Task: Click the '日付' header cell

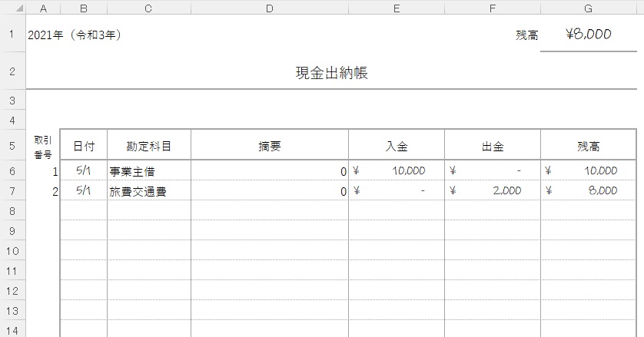Action: [84, 146]
